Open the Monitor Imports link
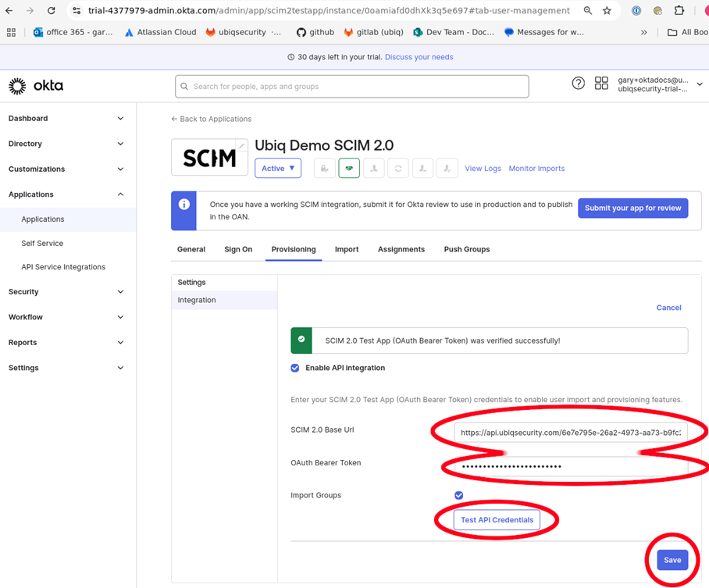Screen dimensions: 709x588 [536, 168]
